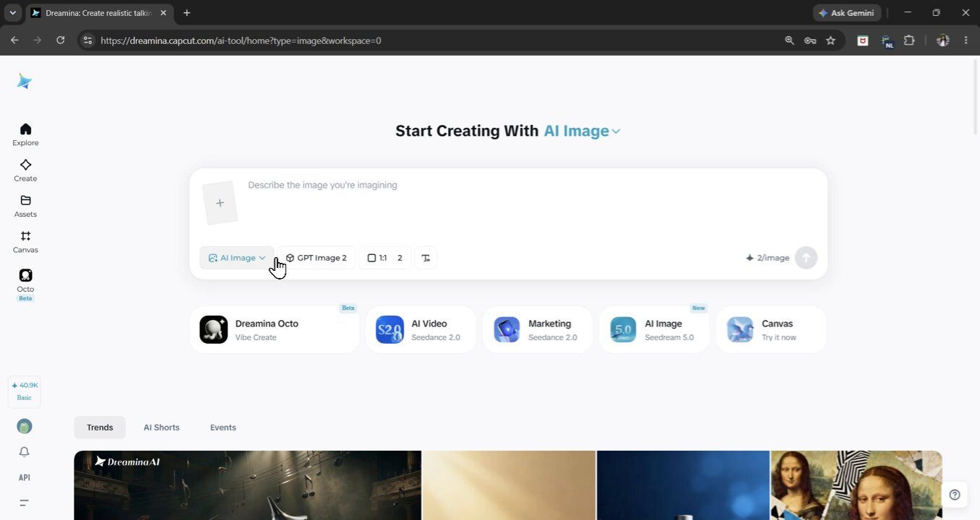
Task: Open Octo Beta in the sidebar
Action: pos(25,285)
